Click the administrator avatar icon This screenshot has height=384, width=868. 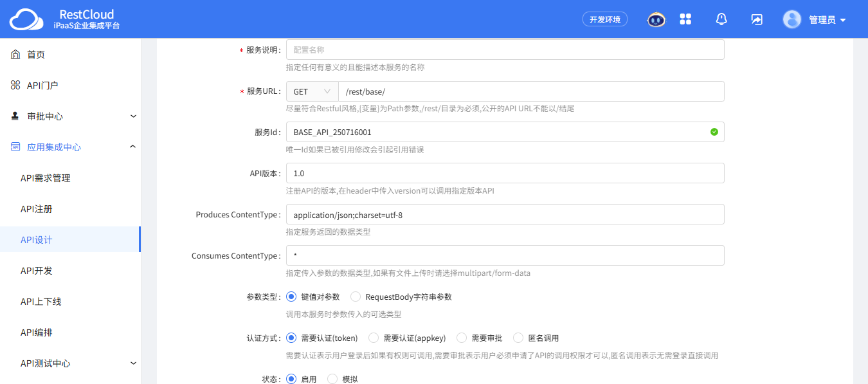coord(791,19)
